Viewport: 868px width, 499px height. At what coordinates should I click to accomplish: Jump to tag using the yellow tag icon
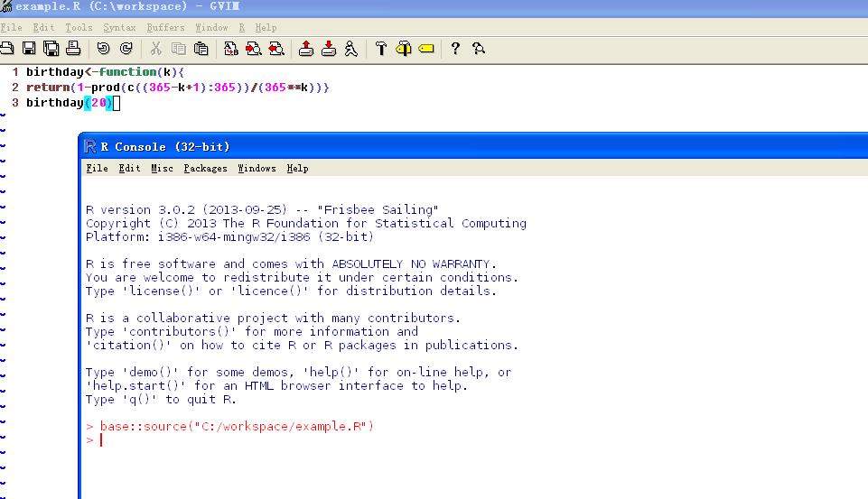pos(426,49)
